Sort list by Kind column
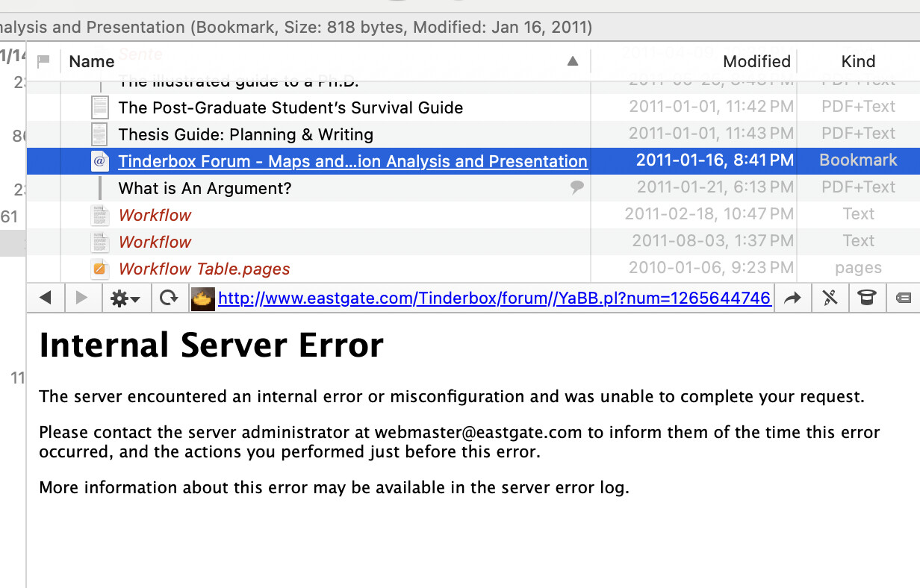The image size is (920, 588). [858, 61]
